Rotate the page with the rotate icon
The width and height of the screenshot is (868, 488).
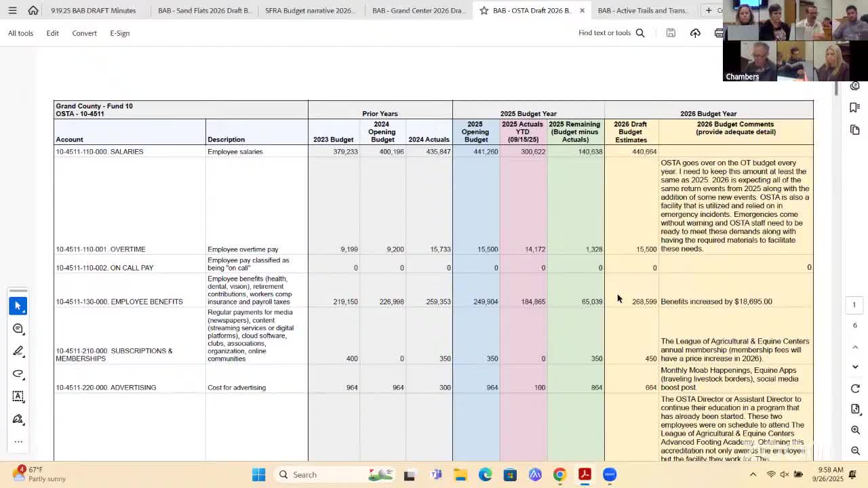855,388
